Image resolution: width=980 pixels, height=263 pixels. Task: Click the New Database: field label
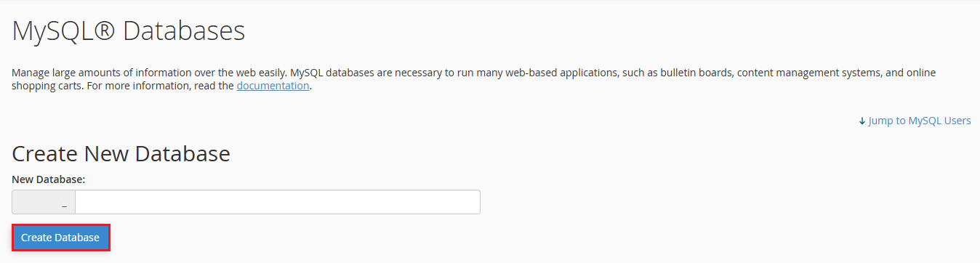tap(49, 178)
